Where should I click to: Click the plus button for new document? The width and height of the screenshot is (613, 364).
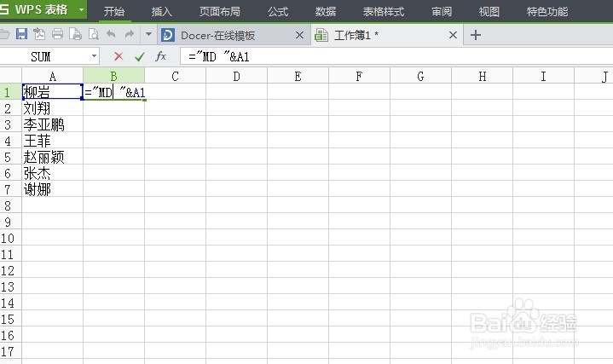[x=476, y=35]
